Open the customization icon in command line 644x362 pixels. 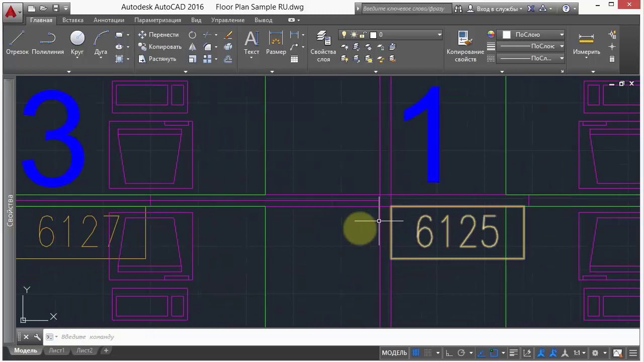pyautogui.click(x=37, y=337)
